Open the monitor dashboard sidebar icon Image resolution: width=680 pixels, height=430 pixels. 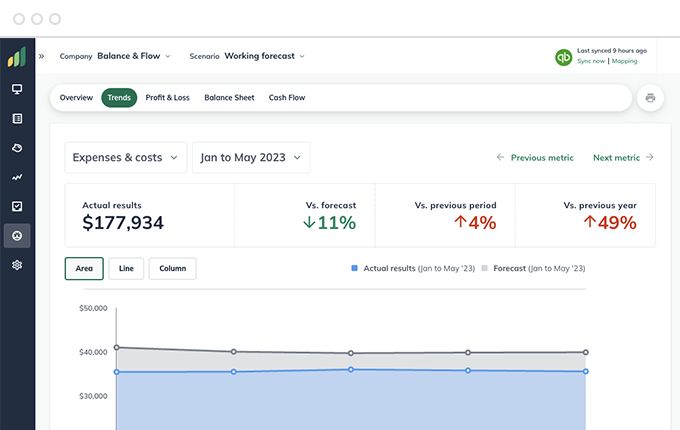(17, 89)
